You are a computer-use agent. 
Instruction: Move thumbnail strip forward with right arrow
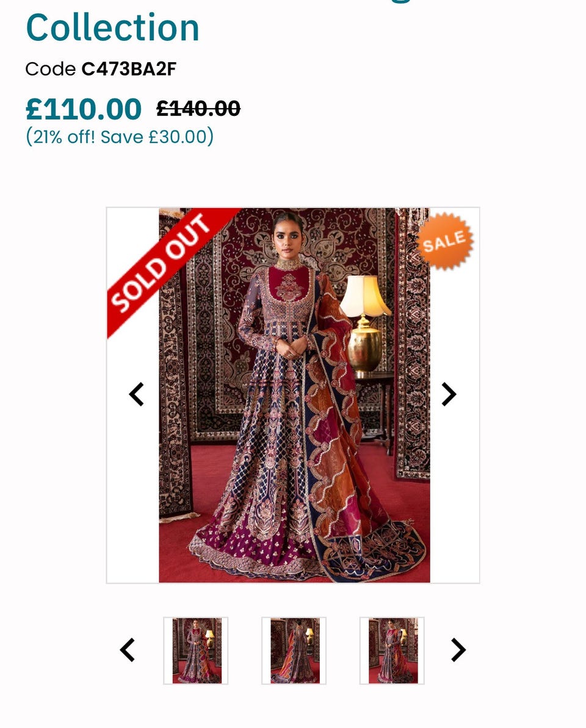pos(458,650)
